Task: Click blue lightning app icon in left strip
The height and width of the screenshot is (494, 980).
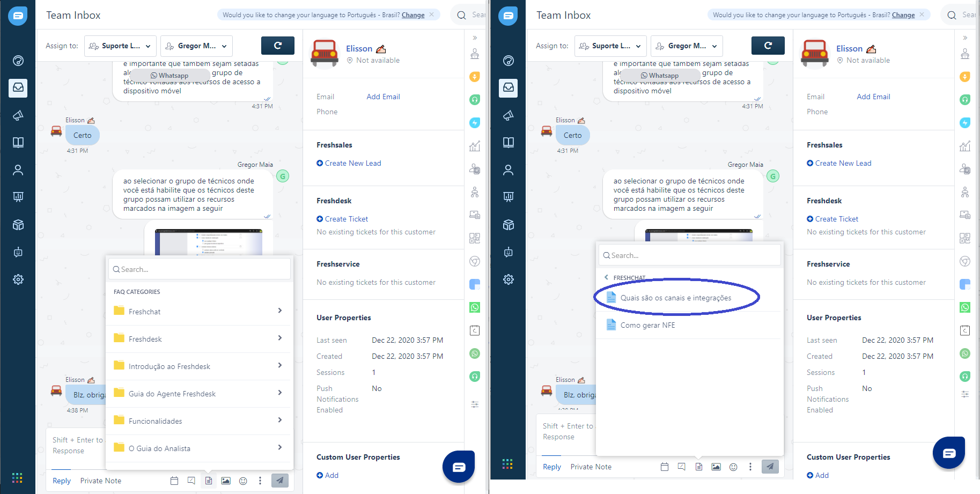Action: (x=475, y=123)
